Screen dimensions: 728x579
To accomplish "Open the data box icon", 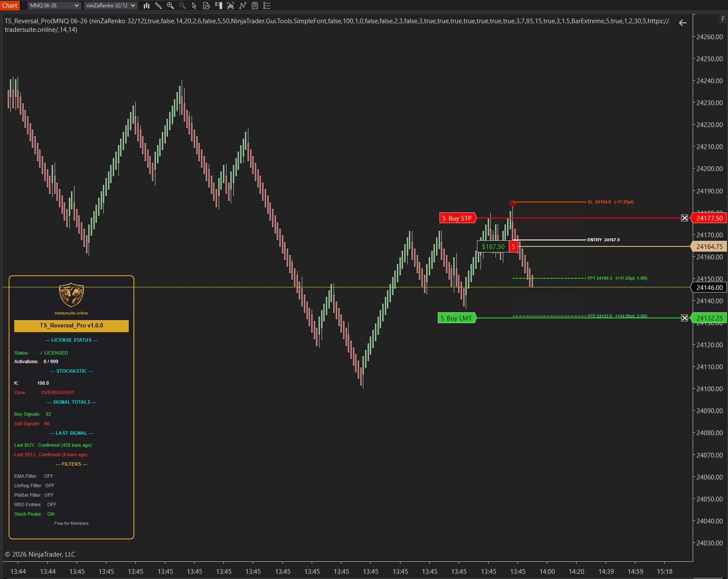I will 206,6.
